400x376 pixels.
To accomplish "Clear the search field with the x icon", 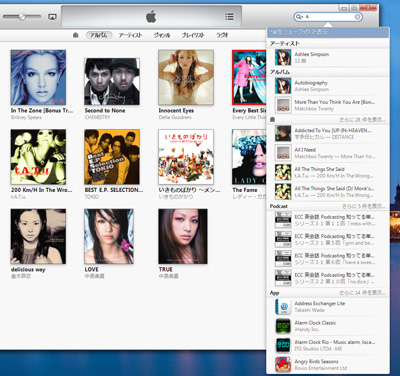I will coord(357,17).
